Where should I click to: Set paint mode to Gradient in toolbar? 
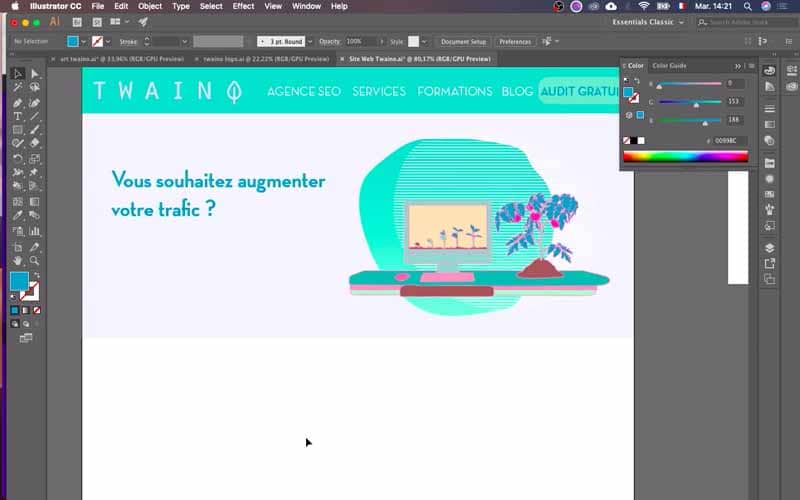click(x=26, y=310)
